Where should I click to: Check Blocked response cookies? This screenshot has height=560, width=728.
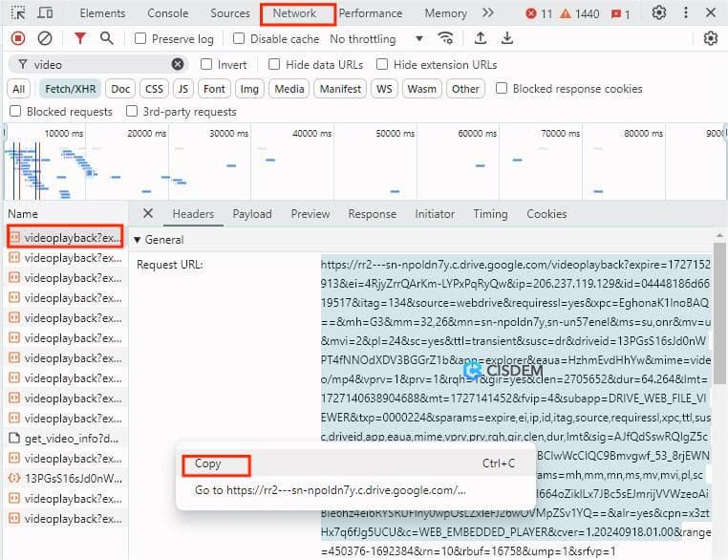(x=502, y=88)
